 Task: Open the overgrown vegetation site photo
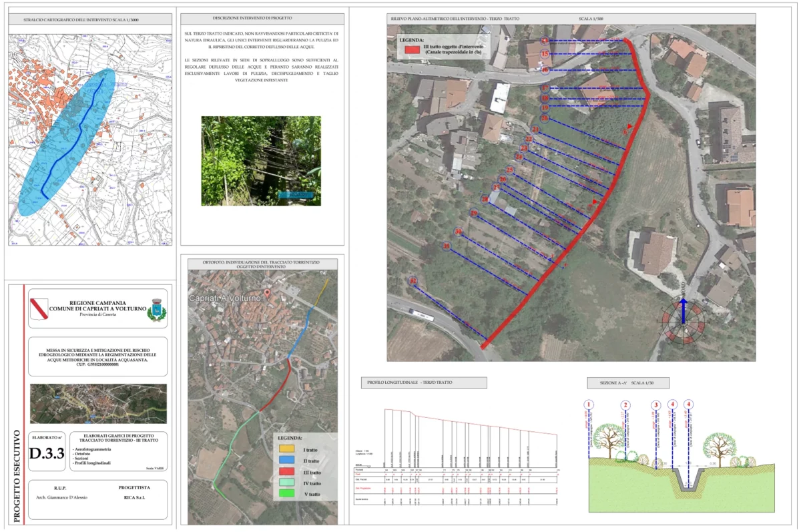(261, 161)
